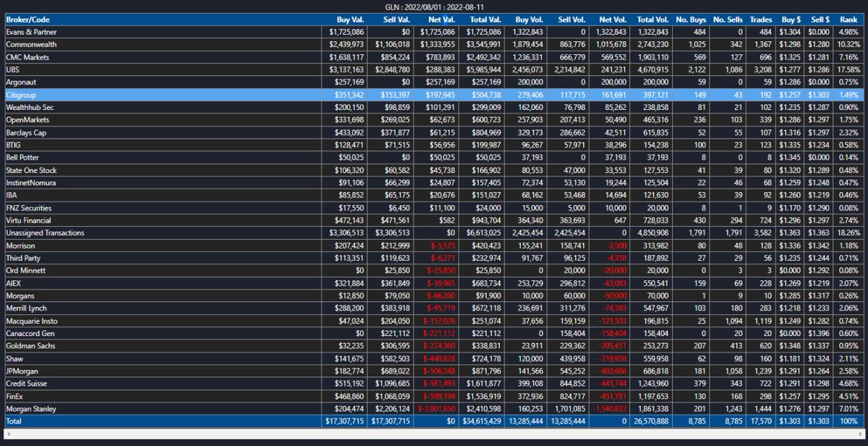The height and width of the screenshot is (446, 868).
Task: Select the highlighted Citigroup row
Action: tap(433, 94)
